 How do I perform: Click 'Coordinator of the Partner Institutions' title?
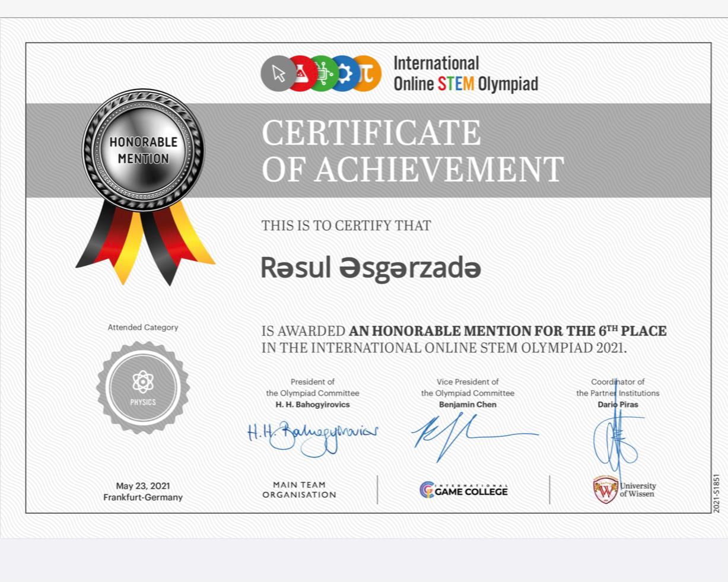click(618, 387)
